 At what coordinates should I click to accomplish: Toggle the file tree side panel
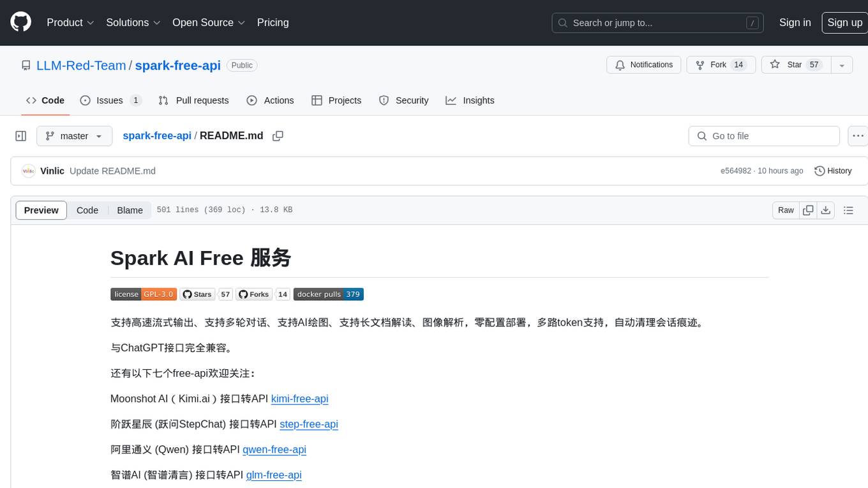20,136
